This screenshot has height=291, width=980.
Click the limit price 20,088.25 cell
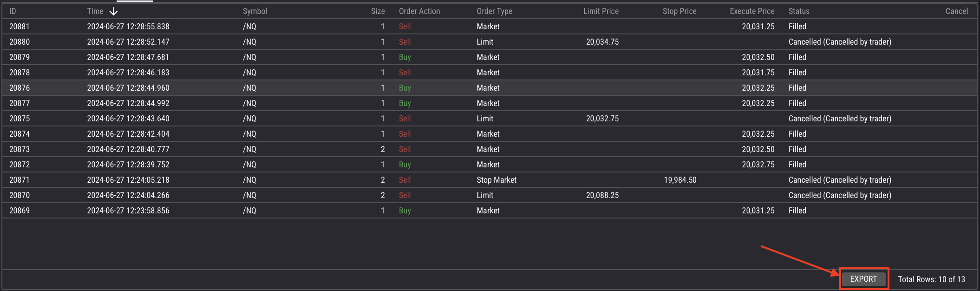602,195
